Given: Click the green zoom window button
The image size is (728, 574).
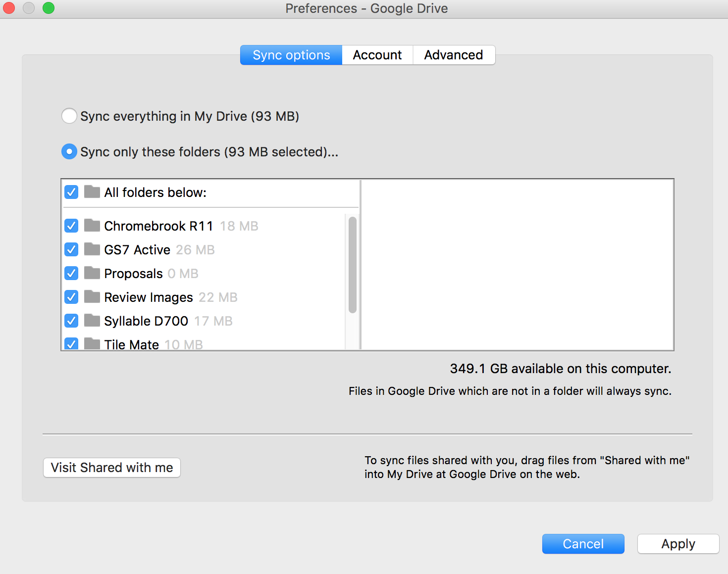Looking at the screenshot, I should click(49, 8).
